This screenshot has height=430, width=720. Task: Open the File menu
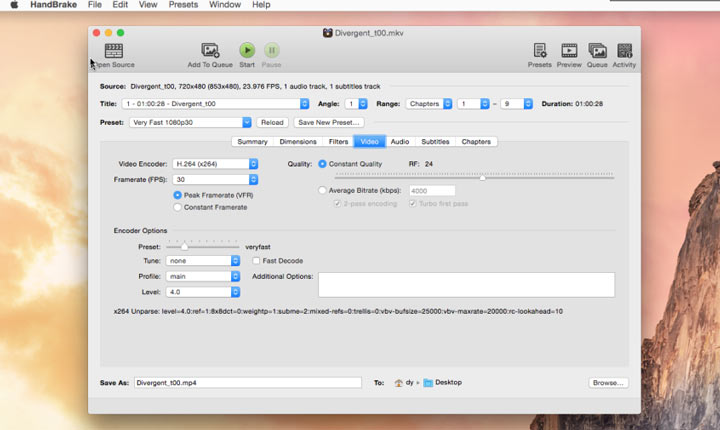95,5
